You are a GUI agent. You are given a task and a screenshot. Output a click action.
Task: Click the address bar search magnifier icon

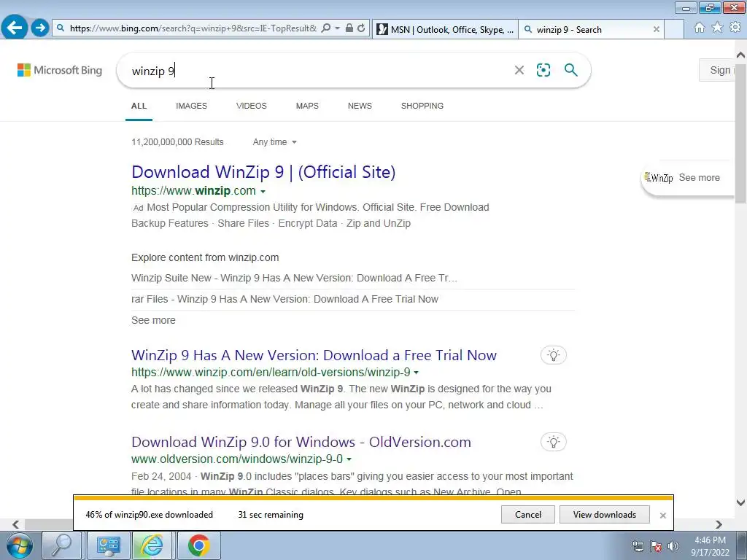[x=326, y=28]
